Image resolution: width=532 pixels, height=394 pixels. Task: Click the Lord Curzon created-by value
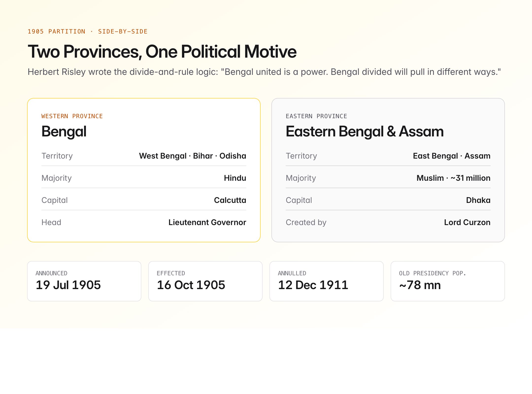(x=467, y=222)
